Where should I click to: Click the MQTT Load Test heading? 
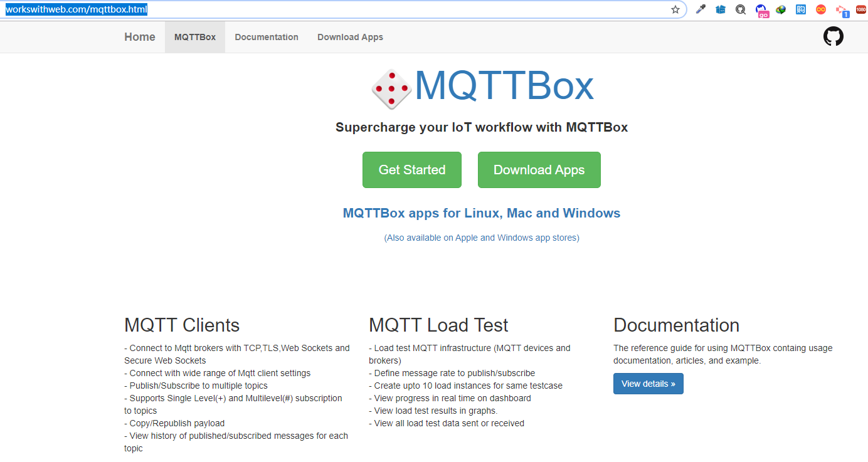tap(438, 325)
